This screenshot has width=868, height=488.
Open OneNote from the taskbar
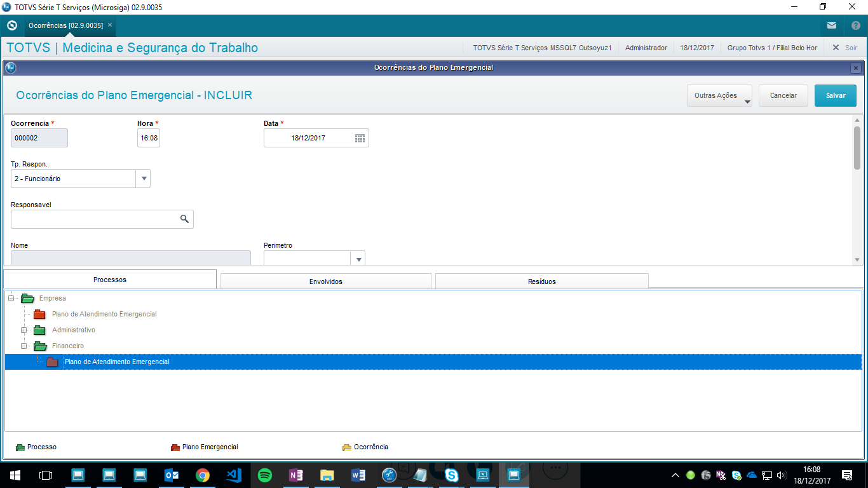[x=296, y=475]
